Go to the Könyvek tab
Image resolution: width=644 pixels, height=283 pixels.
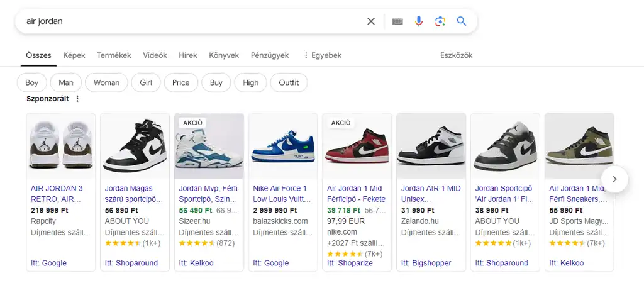(224, 55)
